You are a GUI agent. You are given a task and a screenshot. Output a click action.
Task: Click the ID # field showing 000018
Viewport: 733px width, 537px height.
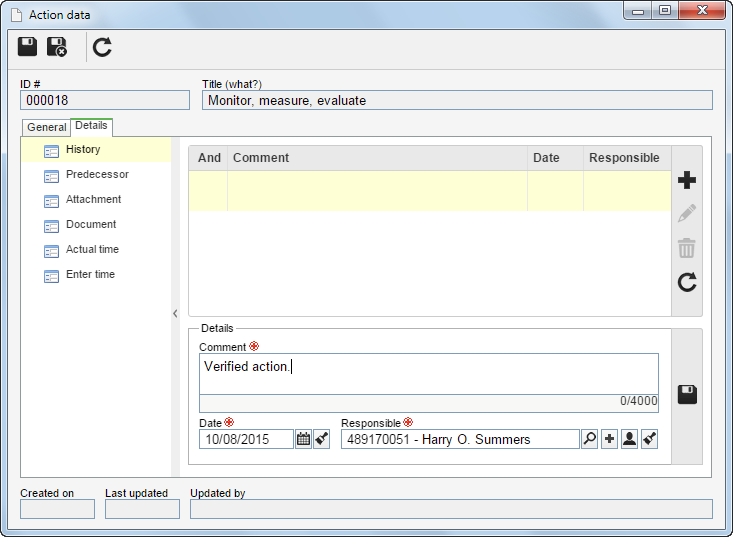(105, 100)
